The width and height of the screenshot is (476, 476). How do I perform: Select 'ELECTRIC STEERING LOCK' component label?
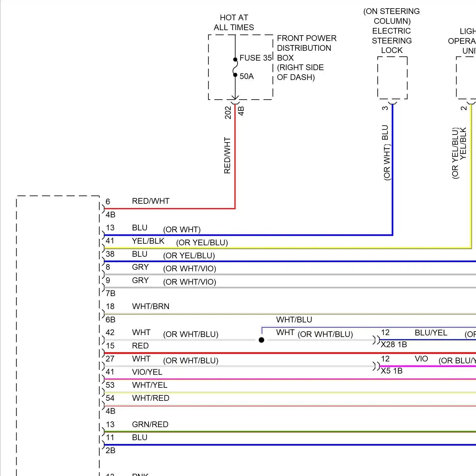coord(392,41)
